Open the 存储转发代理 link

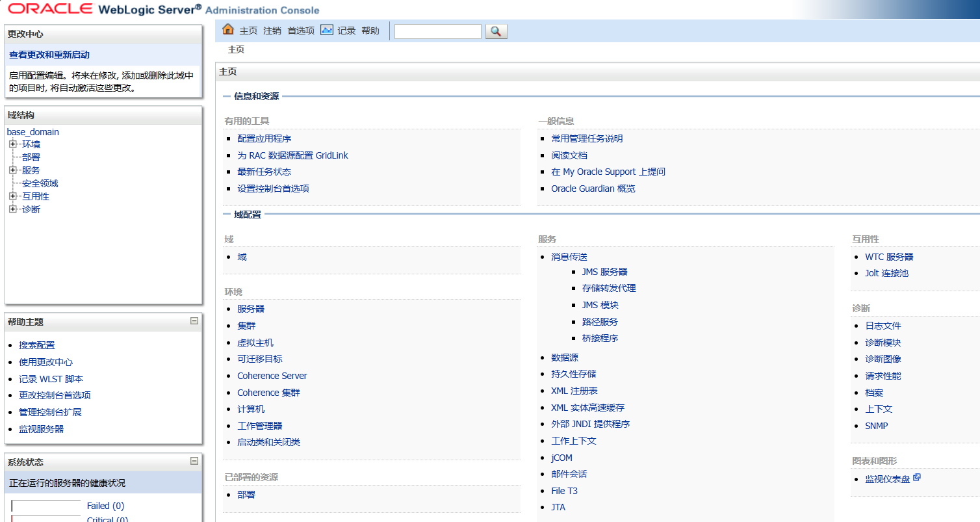[609, 288]
